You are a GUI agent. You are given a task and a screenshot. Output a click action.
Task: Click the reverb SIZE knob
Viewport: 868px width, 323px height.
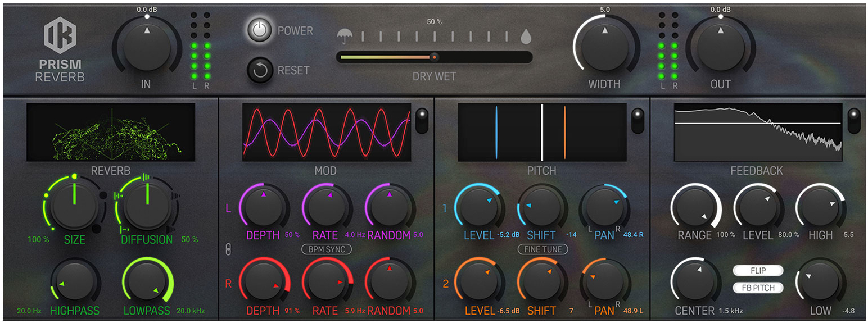click(74, 206)
